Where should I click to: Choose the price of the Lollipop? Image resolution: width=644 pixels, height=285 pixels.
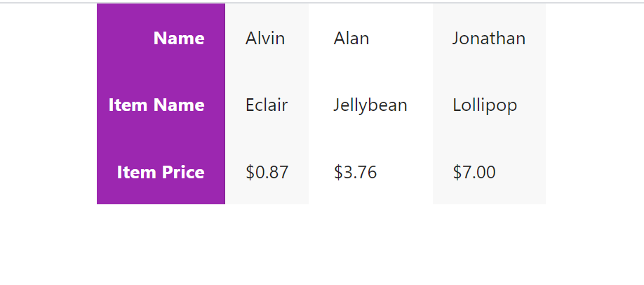pos(474,172)
